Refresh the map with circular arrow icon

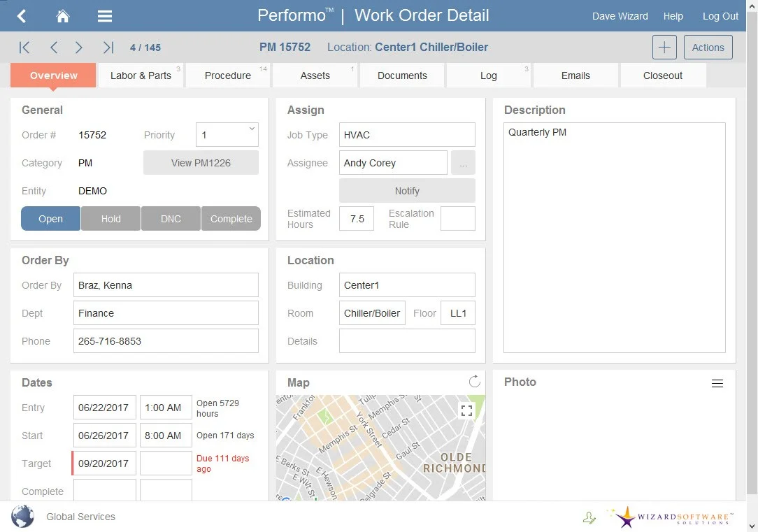pos(474,381)
